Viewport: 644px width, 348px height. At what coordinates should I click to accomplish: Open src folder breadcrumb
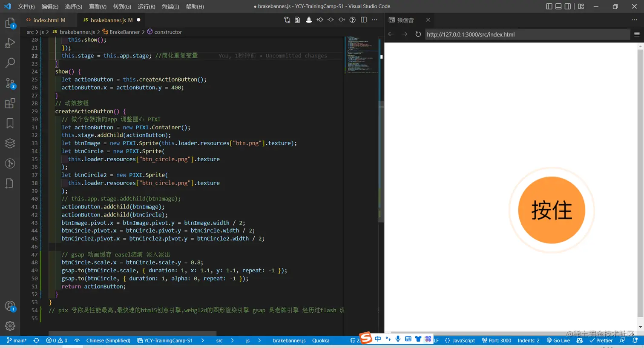point(30,32)
